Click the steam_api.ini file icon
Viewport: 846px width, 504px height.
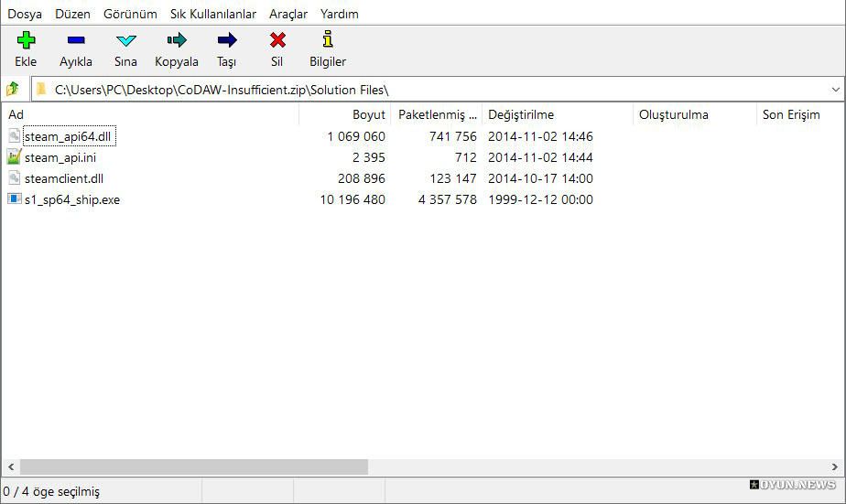tap(15, 156)
